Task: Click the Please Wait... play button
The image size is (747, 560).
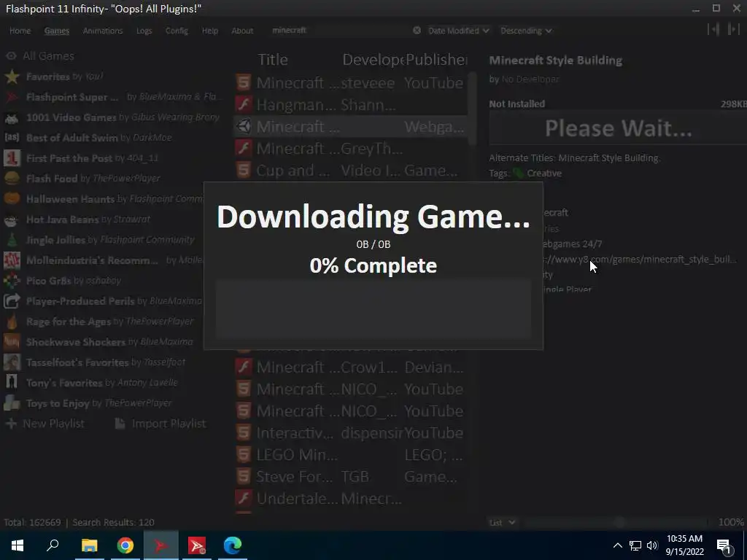Action: click(x=618, y=128)
